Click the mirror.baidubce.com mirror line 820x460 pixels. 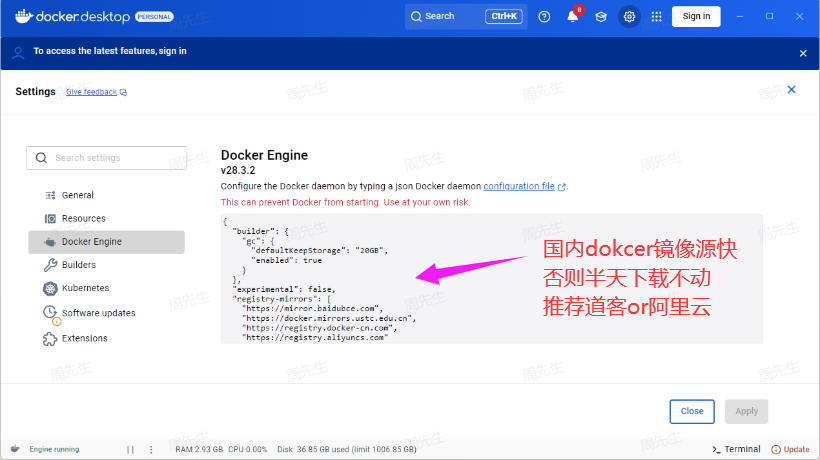[x=313, y=308]
